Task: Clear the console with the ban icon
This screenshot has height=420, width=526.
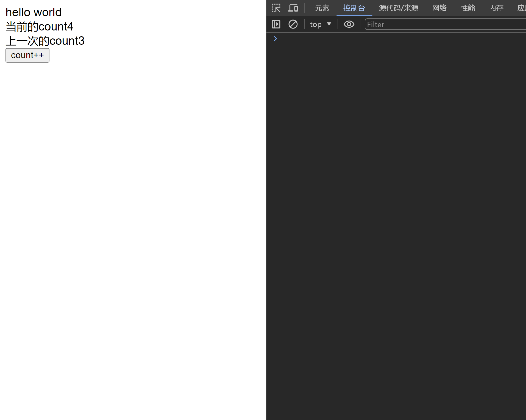Action: [x=293, y=24]
